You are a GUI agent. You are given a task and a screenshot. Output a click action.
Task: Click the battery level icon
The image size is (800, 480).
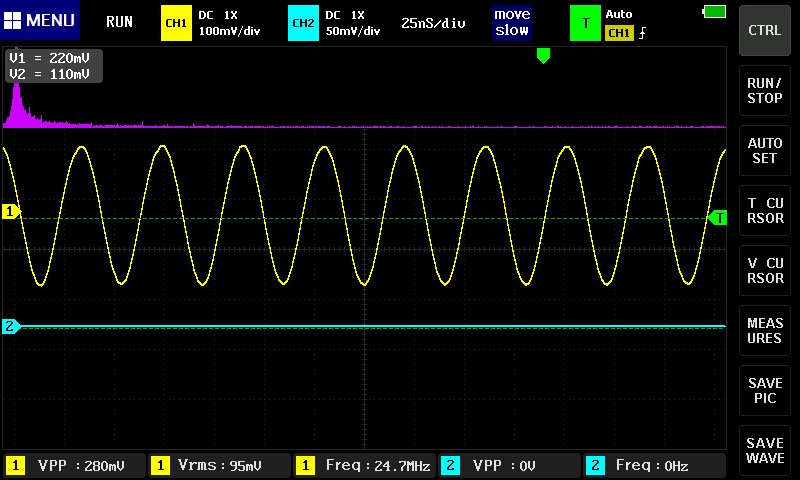pos(714,12)
